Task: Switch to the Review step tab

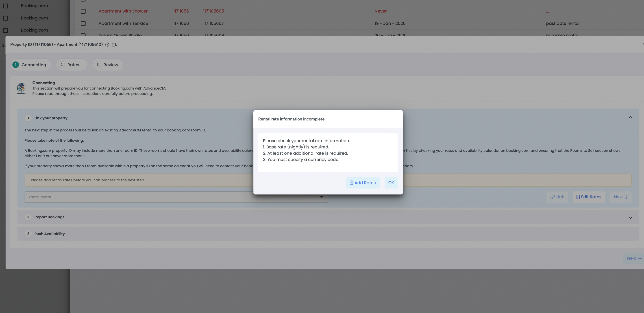Action: click(107, 65)
